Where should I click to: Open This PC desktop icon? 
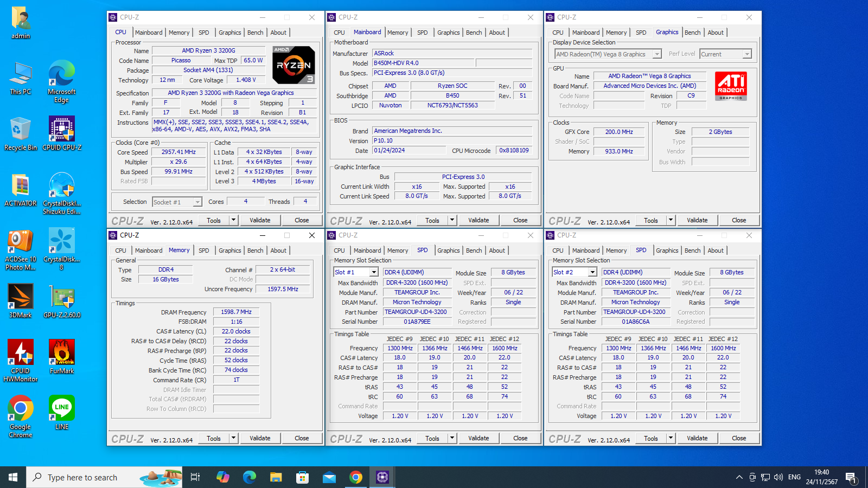tap(21, 79)
